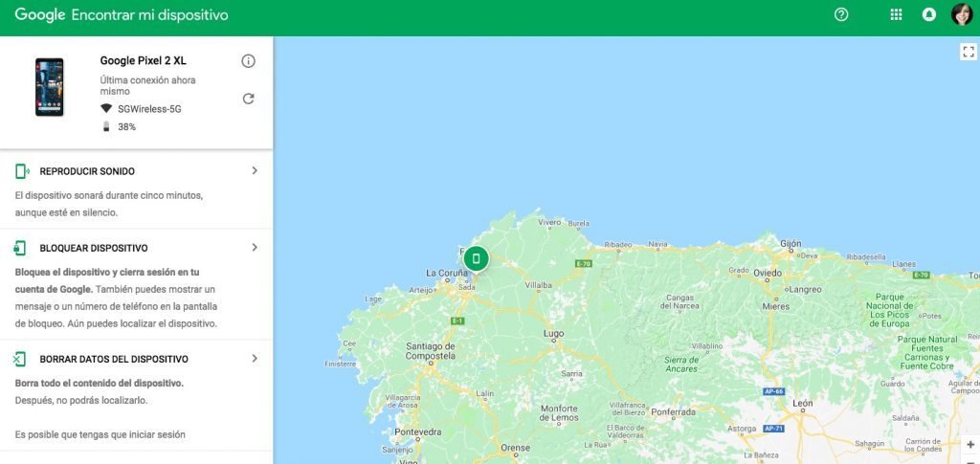Click the battery level icon
The width and height of the screenshot is (980, 464).
(105, 127)
